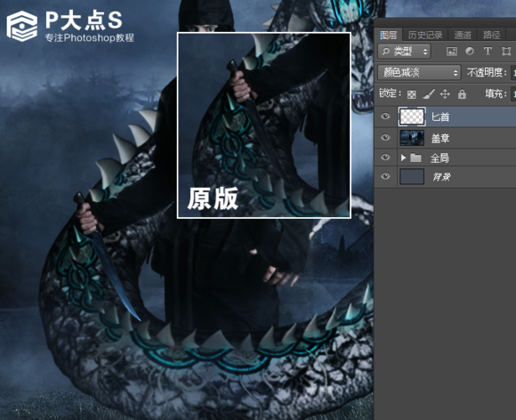
Task: Expand the 全局 layer group triangle
Action: click(403, 158)
